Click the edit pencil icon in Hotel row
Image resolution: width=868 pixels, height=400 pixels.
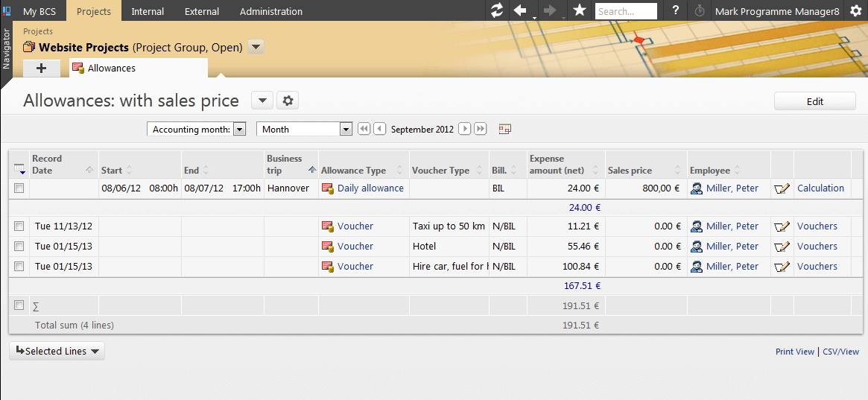pos(782,247)
